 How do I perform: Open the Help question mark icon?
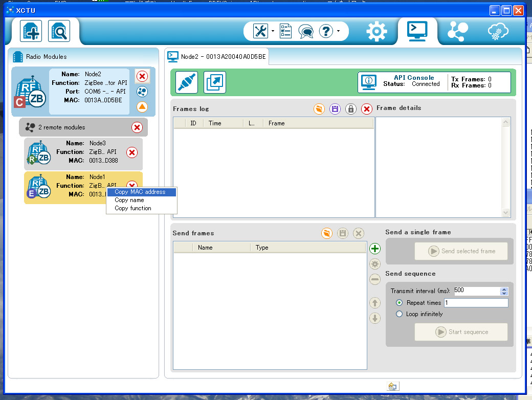point(326,31)
